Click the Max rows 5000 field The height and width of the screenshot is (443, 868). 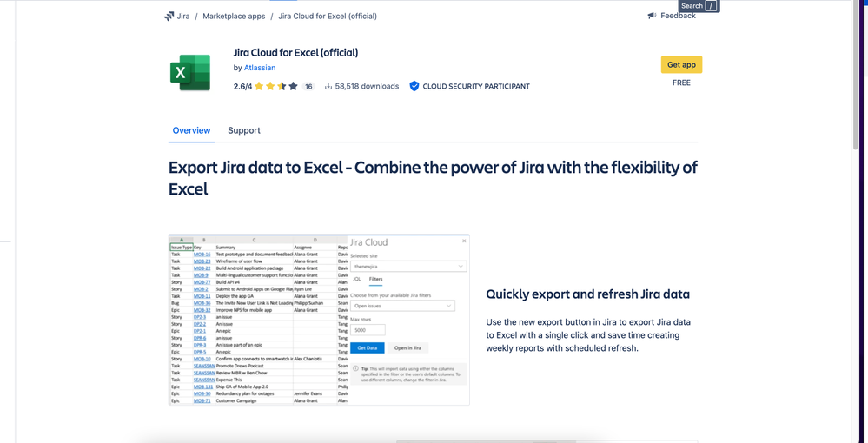coord(368,330)
